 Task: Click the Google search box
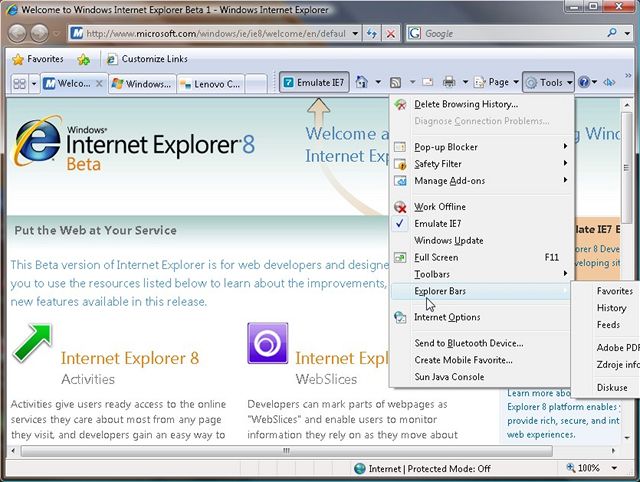(x=506, y=33)
